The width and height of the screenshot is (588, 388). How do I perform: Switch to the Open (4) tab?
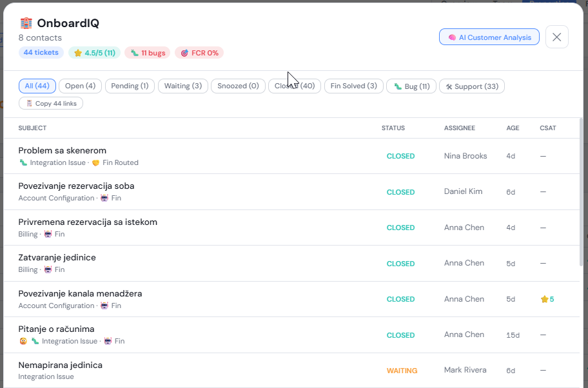tap(79, 85)
